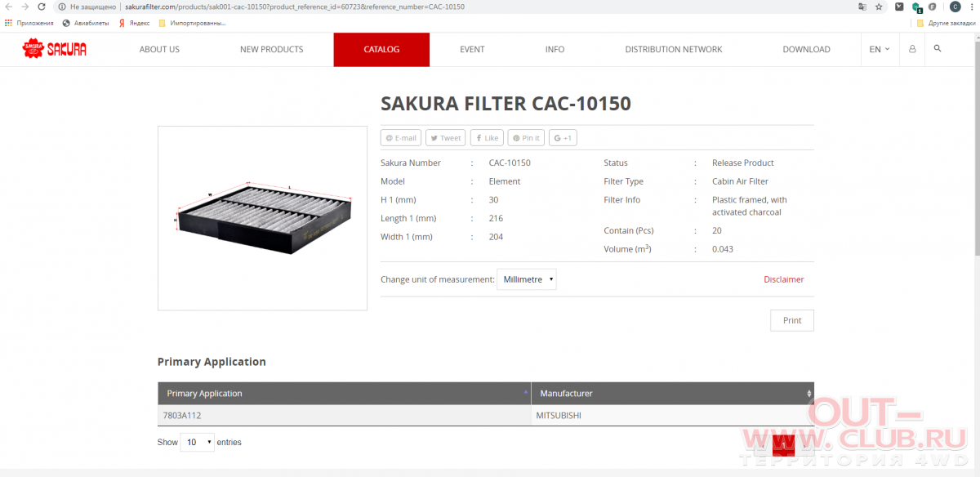980x477 pixels.
Task: Click the cabin air filter product image
Action: coord(262,218)
